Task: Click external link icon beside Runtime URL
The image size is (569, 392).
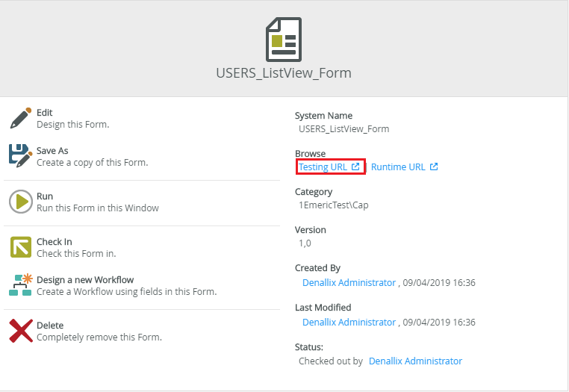Action: (434, 167)
